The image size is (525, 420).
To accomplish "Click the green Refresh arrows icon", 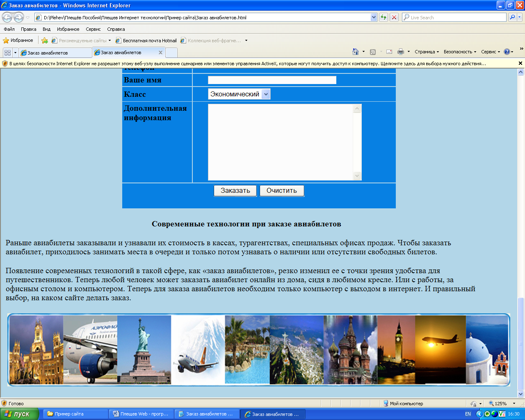I will coord(383,17).
